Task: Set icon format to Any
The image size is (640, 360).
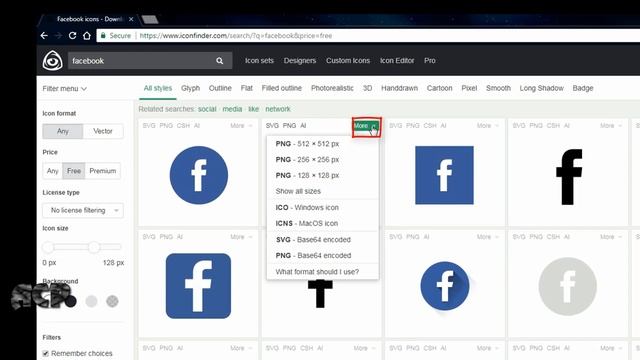Action: (63, 131)
